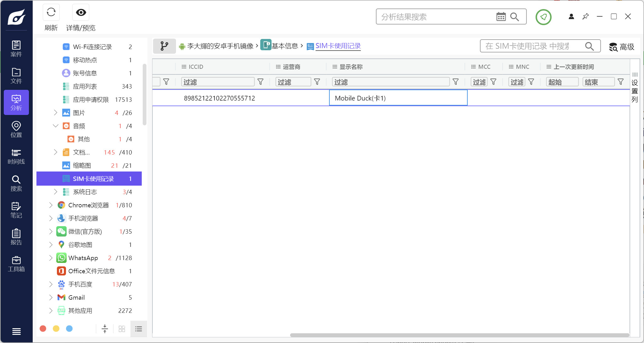
Task: Open the Toolbox (工具箱) sidebar icon
Action: pyautogui.click(x=16, y=264)
